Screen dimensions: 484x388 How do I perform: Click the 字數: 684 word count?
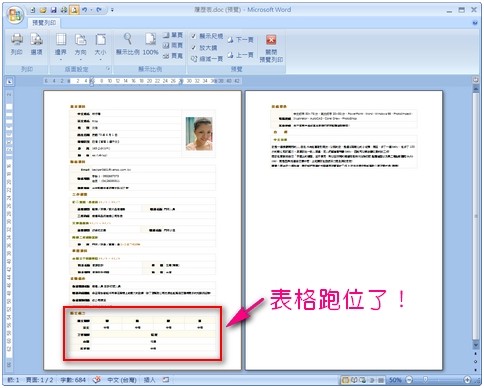pos(73,380)
